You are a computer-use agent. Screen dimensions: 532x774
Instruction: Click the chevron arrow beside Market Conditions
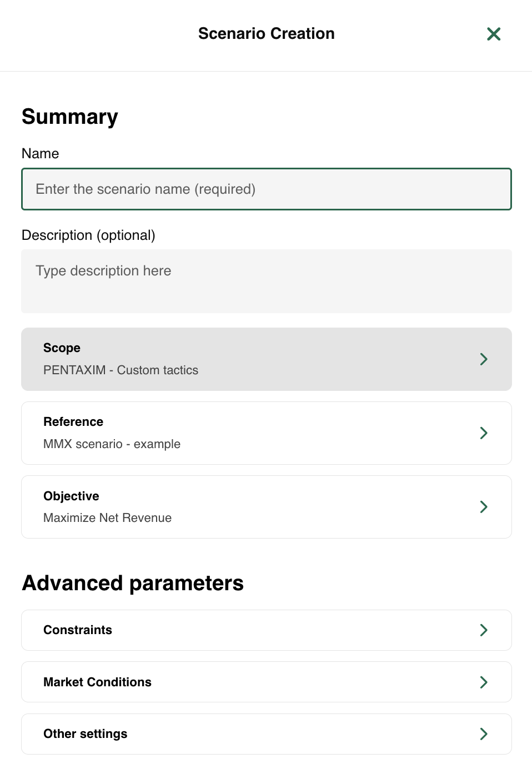pyautogui.click(x=484, y=682)
